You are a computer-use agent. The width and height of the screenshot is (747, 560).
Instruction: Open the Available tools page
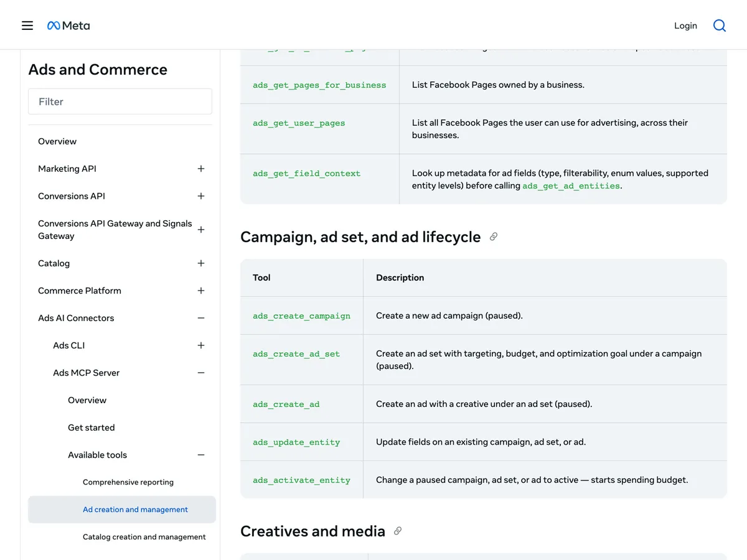[x=97, y=455]
